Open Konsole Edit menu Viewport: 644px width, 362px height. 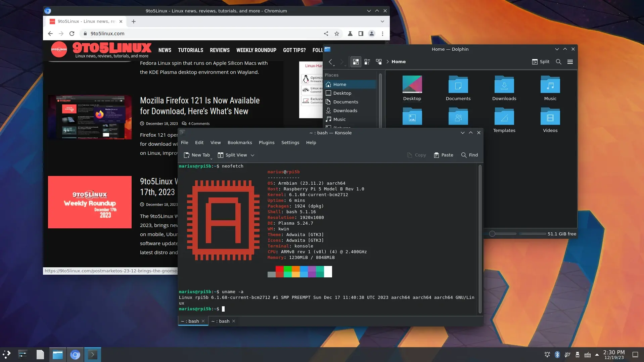click(x=199, y=143)
